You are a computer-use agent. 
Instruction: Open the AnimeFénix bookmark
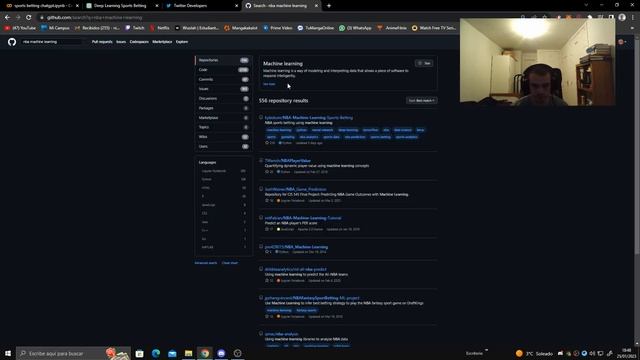pos(392,28)
